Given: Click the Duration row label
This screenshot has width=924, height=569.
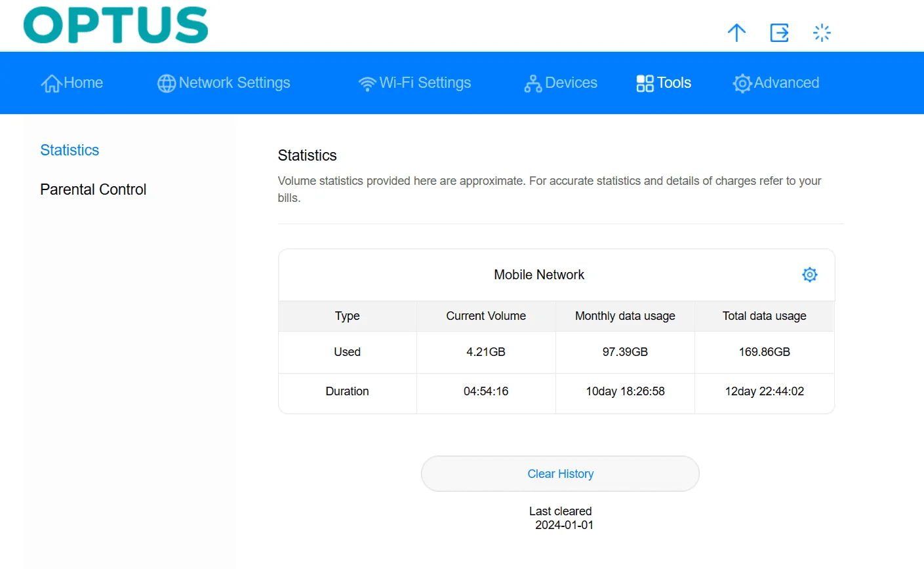Looking at the screenshot, I should (348, 391).
